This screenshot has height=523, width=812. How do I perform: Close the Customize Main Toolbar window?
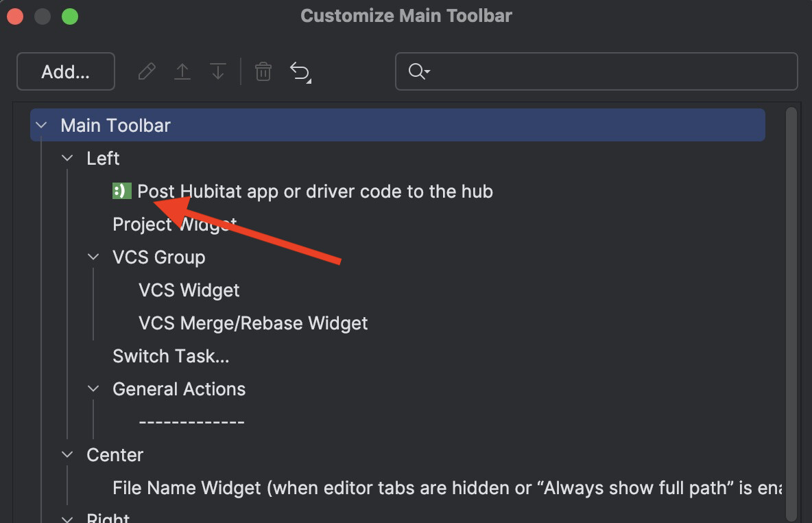click(x=15, y=16)
